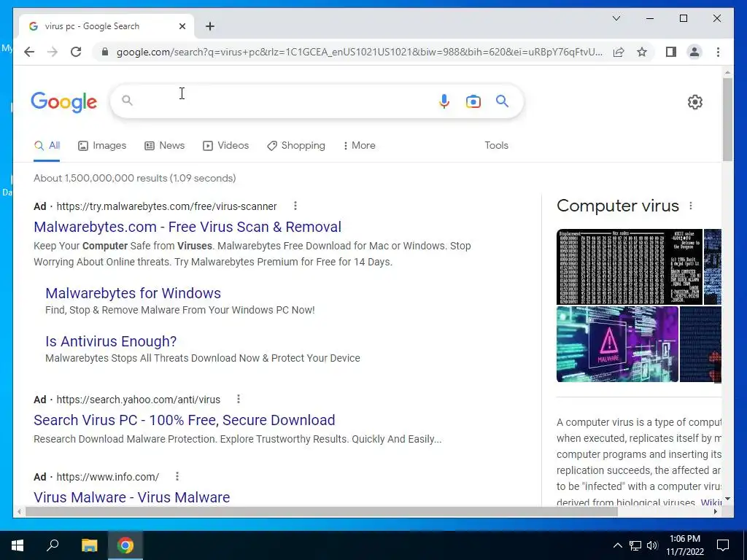Click the horizontal scrollbar thumb
Viewport: 747px width, 560px height.
pyautogui.click(x=322, y=511)
